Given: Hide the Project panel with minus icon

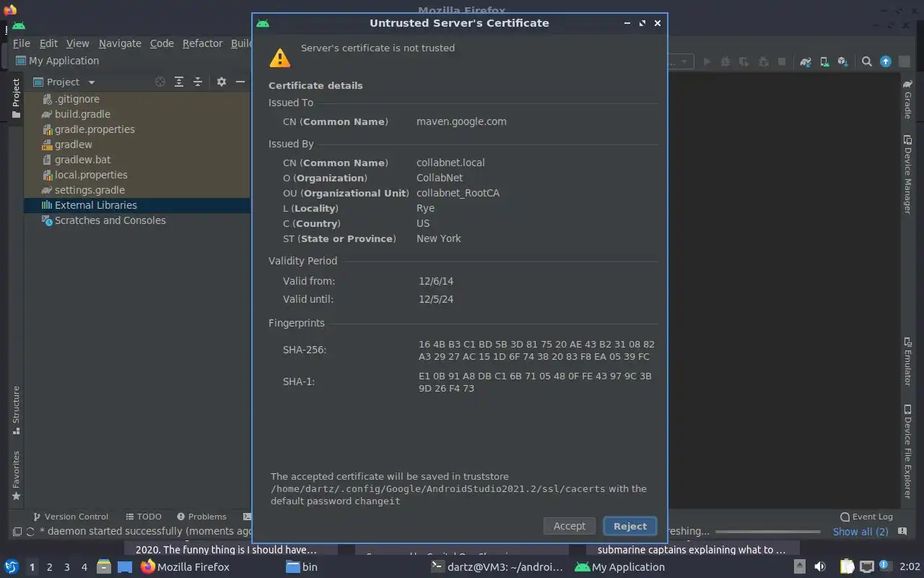Looking at the screenshot, I should pos(240,82).
